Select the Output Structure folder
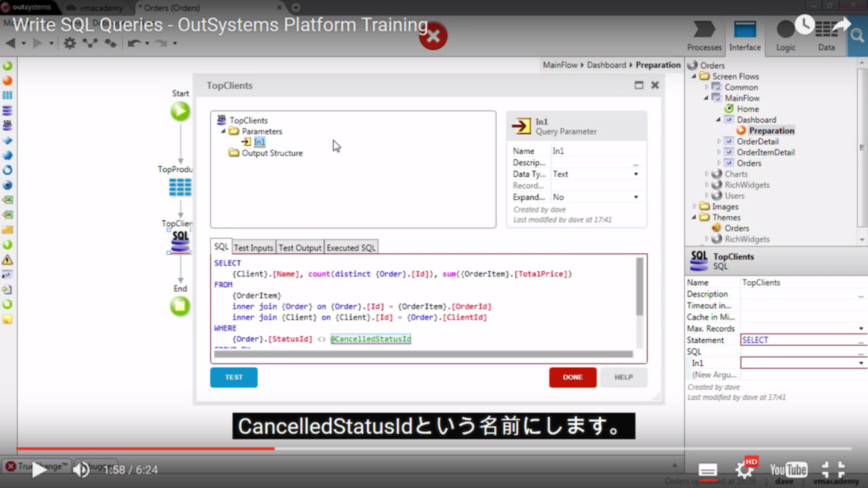 (272, 153)
